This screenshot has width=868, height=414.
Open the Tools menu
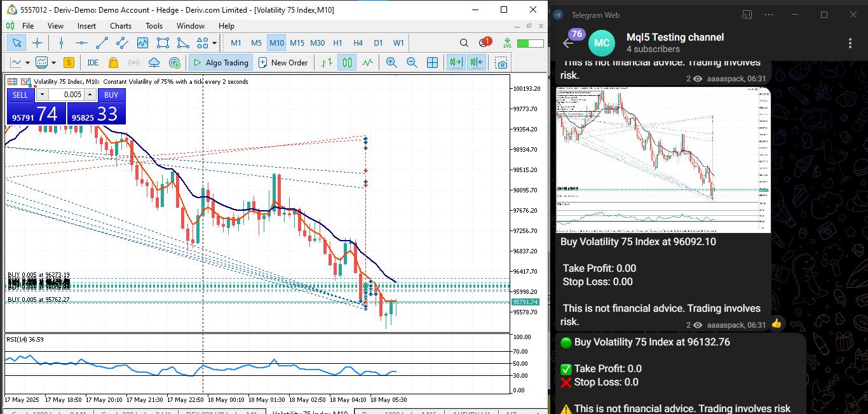click(x=154, y=26)
